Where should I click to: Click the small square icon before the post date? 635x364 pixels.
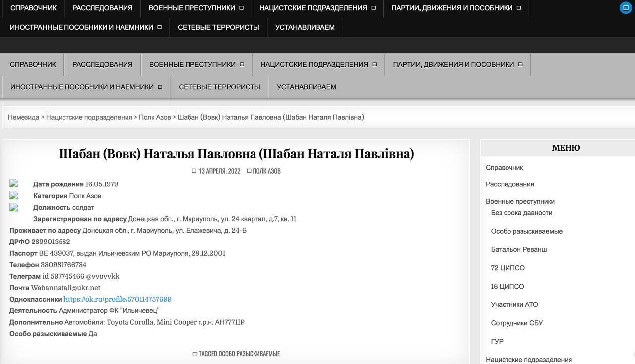[194, 171]
